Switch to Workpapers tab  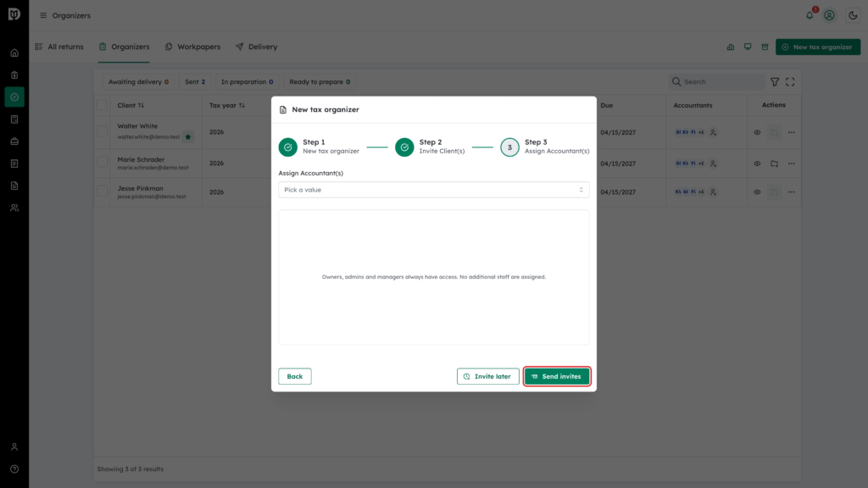tap(192, 47)
